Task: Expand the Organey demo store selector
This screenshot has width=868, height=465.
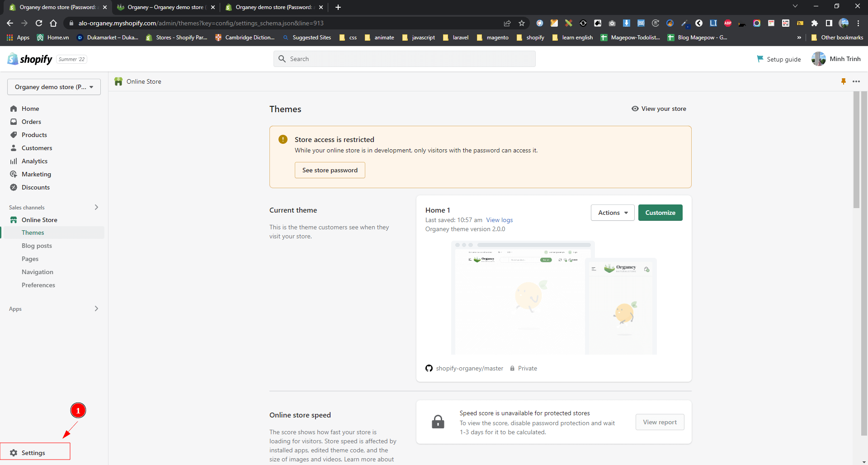Action: click(54, 87)
